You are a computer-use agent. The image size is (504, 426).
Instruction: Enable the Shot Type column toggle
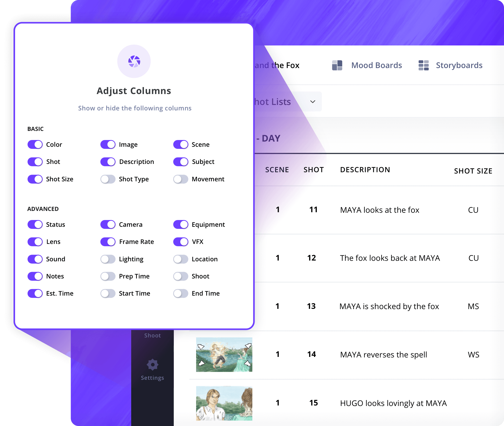coord(108,179)
